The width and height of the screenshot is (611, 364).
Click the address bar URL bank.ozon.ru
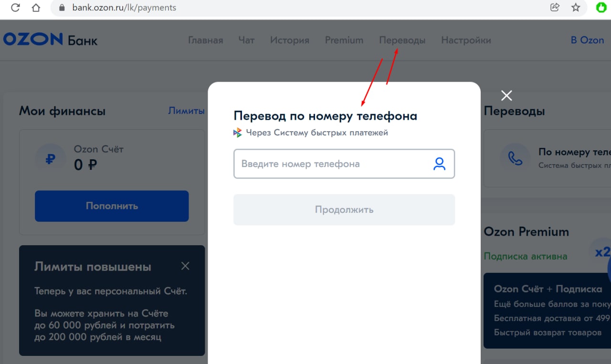click(x=124, y=8)
